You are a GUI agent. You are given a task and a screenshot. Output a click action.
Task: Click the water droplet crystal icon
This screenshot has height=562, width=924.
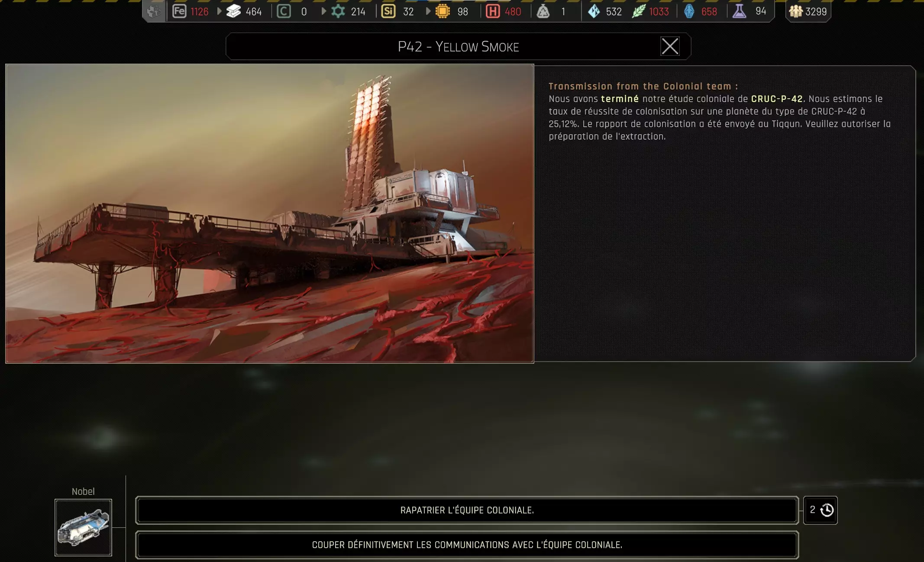594,11
